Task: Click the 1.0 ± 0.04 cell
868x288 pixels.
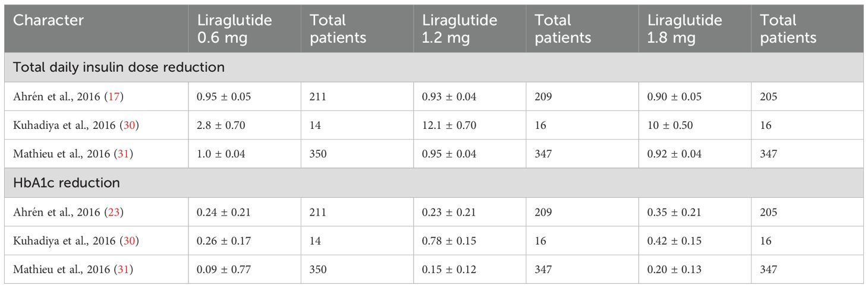Action: [222, 154]
